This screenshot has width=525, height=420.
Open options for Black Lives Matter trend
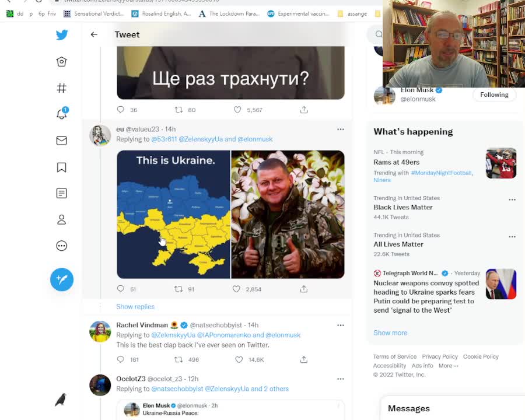coord(512,199)
